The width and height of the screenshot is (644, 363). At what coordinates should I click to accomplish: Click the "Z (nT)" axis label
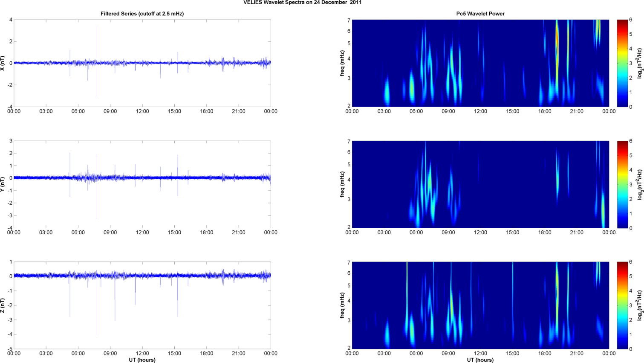3,305
